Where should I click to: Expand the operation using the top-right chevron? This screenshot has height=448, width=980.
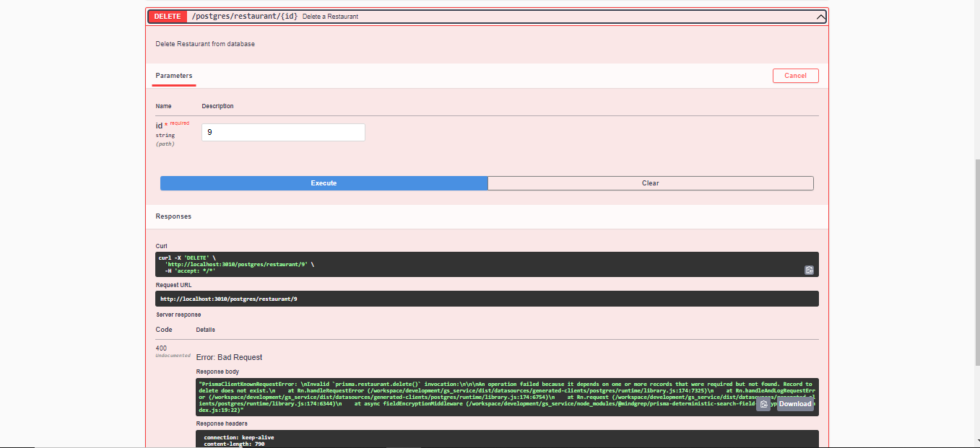820,16
